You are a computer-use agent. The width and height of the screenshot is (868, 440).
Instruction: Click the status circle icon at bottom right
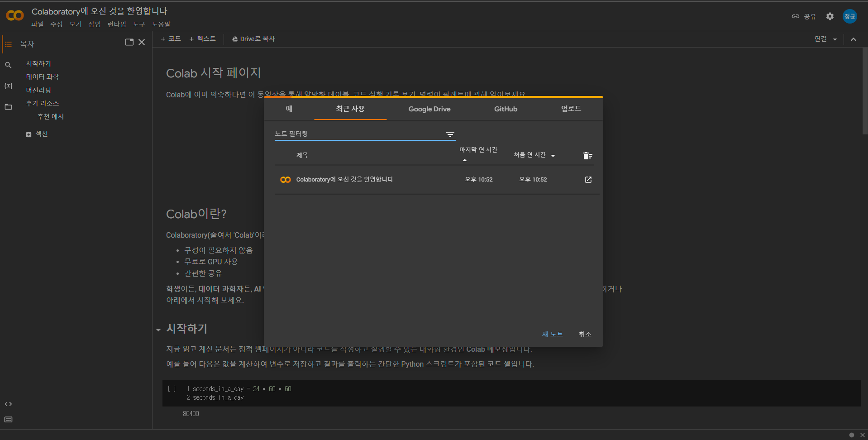(x=851, y=435)
